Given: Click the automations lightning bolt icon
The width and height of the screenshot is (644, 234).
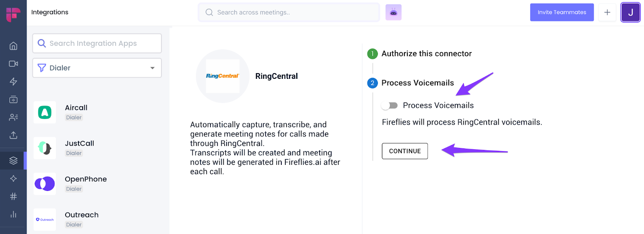Looking at the screenshot, I should [13, 82].
